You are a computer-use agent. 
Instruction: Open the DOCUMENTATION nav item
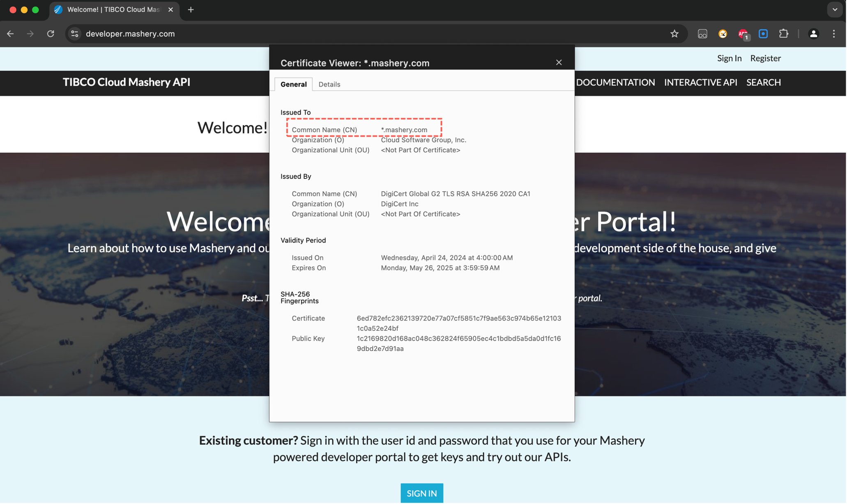tap(615, 82)
